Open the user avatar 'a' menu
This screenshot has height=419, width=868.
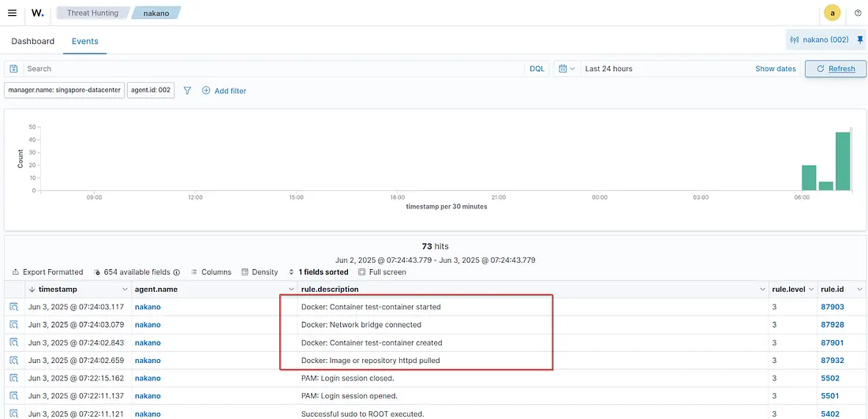[832, 13]
